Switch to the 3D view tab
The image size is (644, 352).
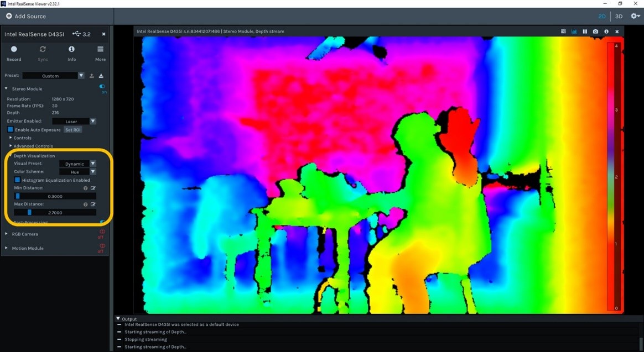[619, 17]
